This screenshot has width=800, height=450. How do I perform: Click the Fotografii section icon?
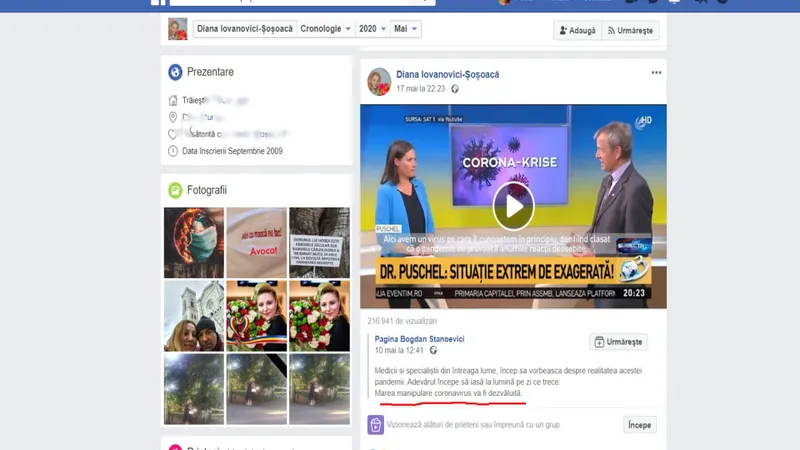pyautogui.click(x=175, y=190)
